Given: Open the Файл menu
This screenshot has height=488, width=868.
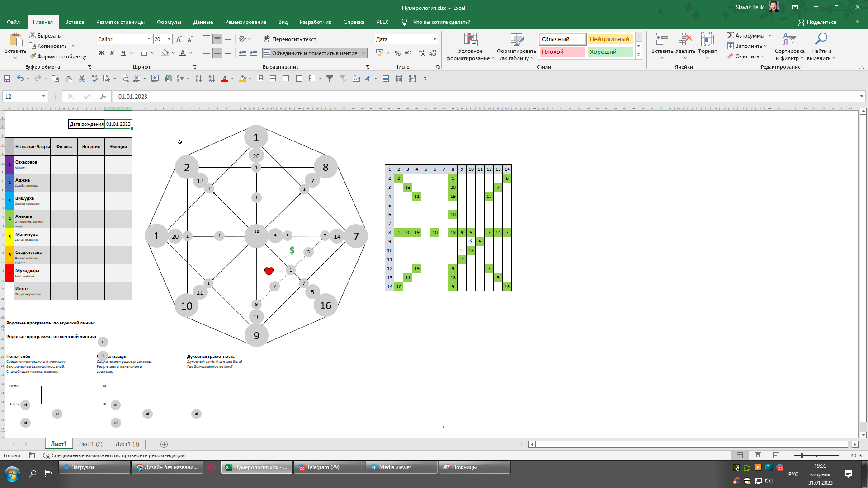Looking at the screenshot, I should [13, 22].
